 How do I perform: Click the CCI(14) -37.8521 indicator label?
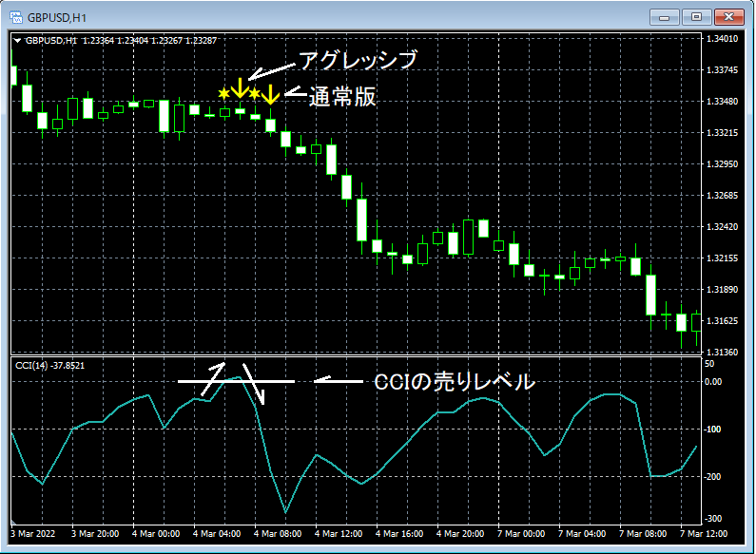49,366
